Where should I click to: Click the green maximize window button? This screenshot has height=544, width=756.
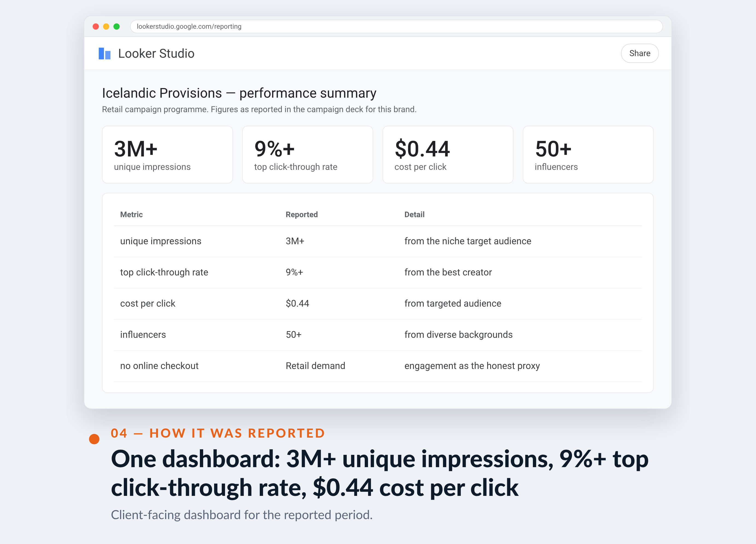point(116,26)
